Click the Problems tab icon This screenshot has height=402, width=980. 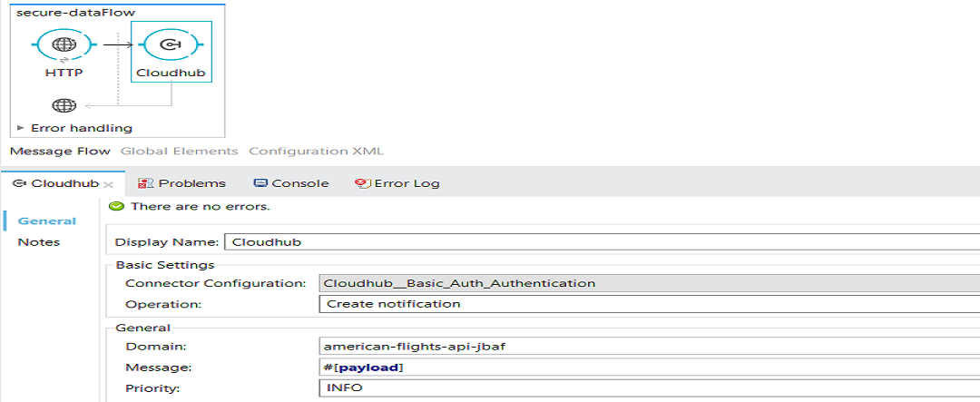tap(146, 183)
